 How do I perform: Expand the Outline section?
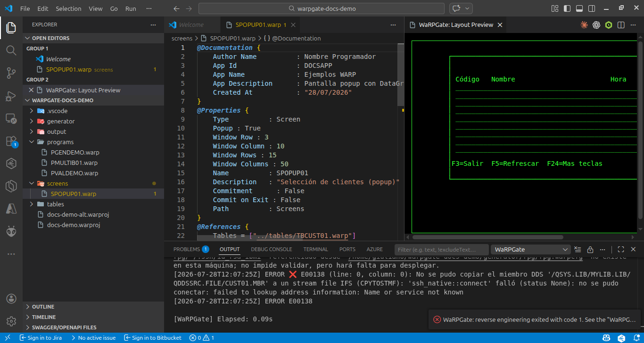click(x=93, y=307)
